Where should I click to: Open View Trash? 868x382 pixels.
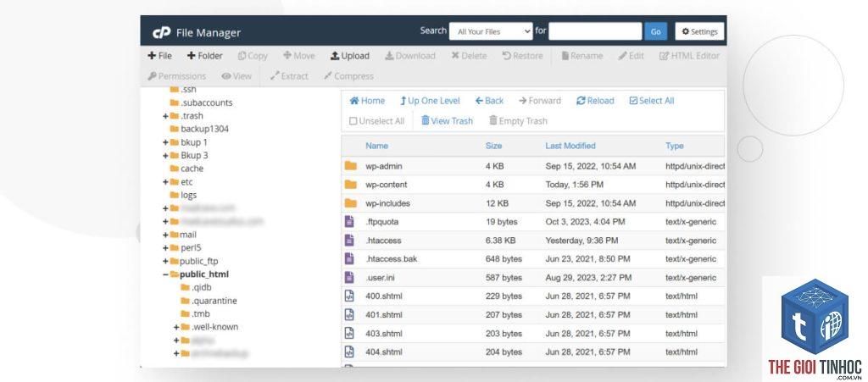tap(447, 121)
